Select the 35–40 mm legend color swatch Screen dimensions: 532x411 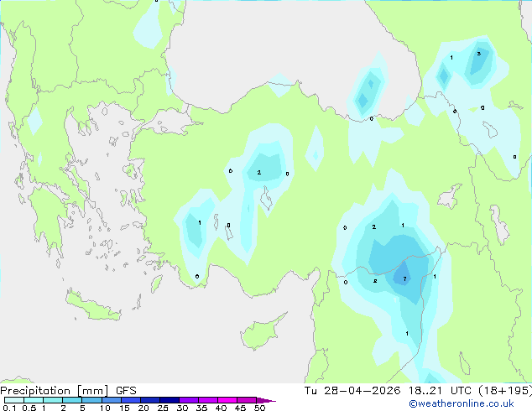pos(207,400)
